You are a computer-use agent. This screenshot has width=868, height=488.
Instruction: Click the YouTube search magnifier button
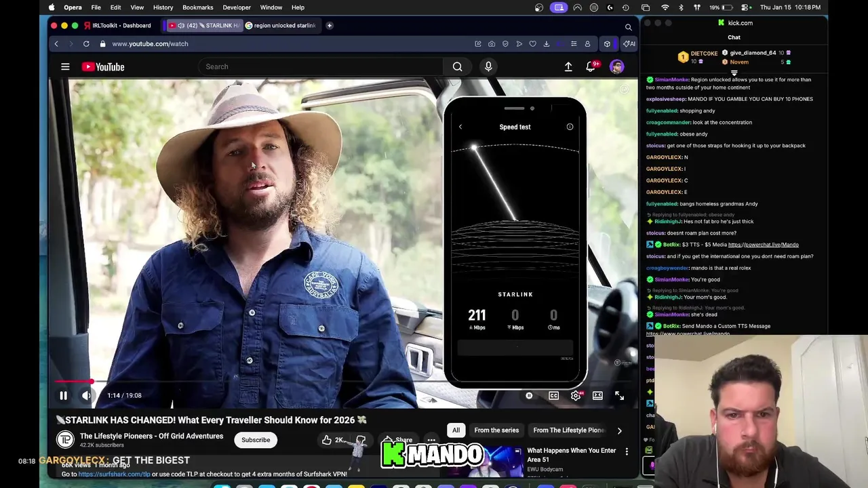point(458,66)
